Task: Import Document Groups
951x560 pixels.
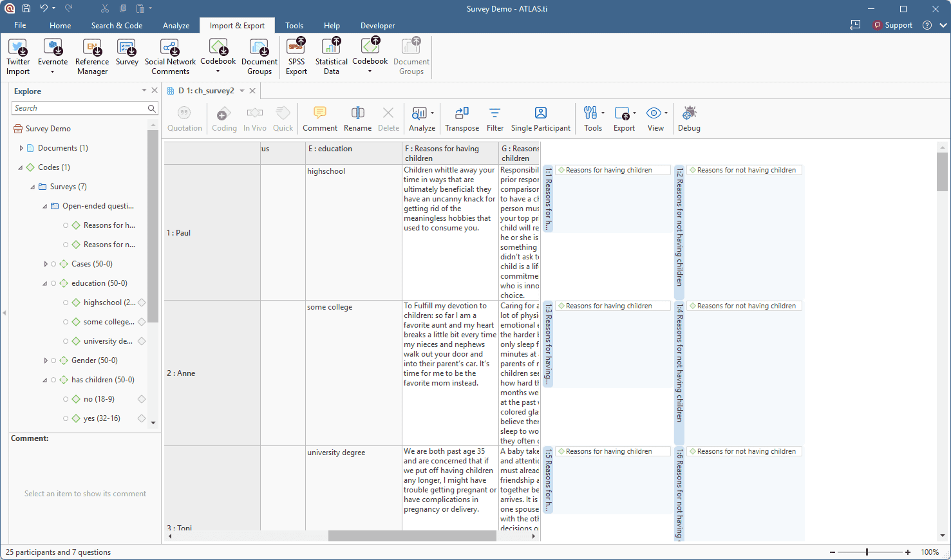Action: (x=259, y=57)
